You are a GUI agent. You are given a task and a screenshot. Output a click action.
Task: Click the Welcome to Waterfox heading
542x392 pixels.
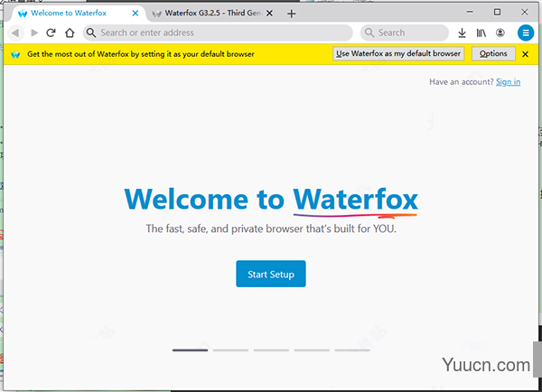271,200
